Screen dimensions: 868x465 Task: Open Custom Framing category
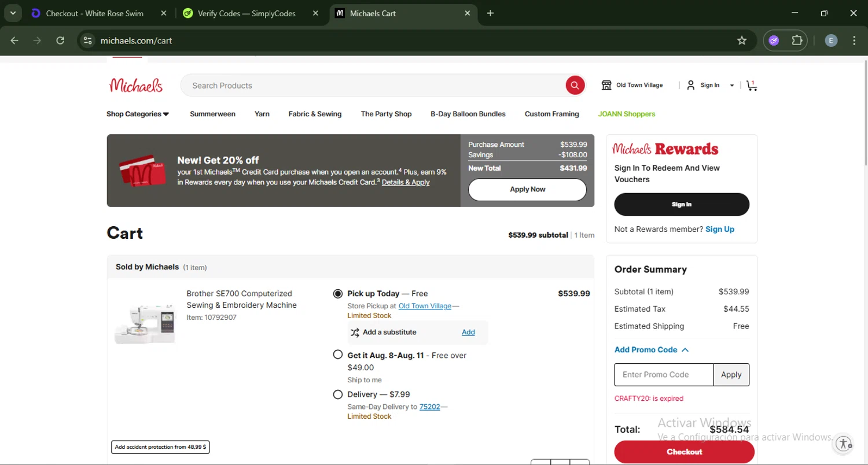pyautogui.click(x=551, y=114)
